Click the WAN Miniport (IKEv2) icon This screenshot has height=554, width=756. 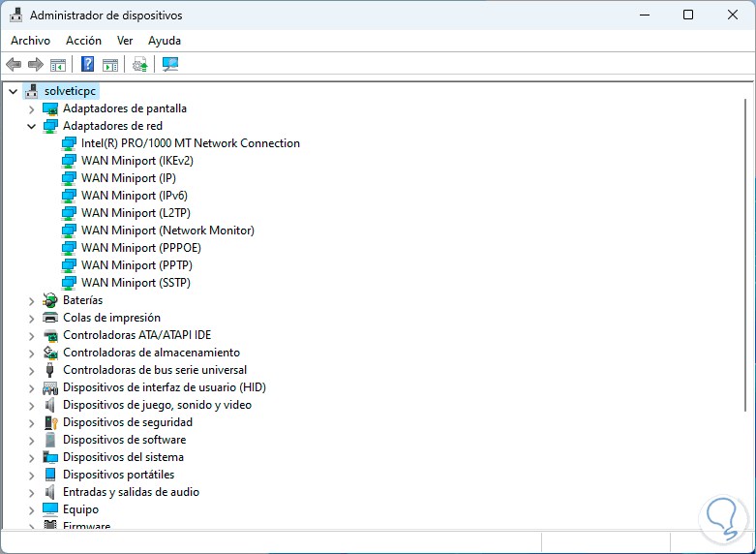pyautogui.click(x=69, y=161)
